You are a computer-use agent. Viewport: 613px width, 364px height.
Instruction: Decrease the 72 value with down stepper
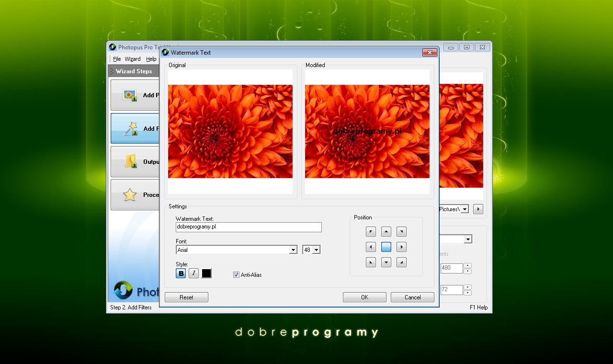[468, 293]
